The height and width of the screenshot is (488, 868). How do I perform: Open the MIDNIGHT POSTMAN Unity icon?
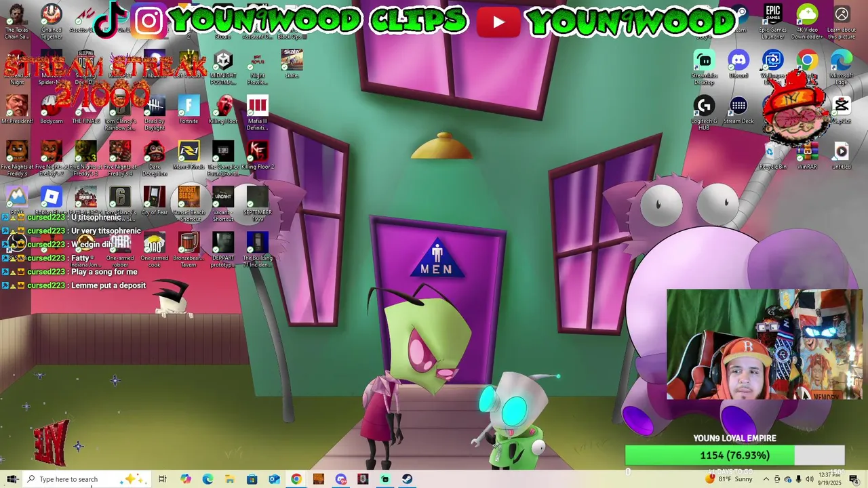[223, 68]
